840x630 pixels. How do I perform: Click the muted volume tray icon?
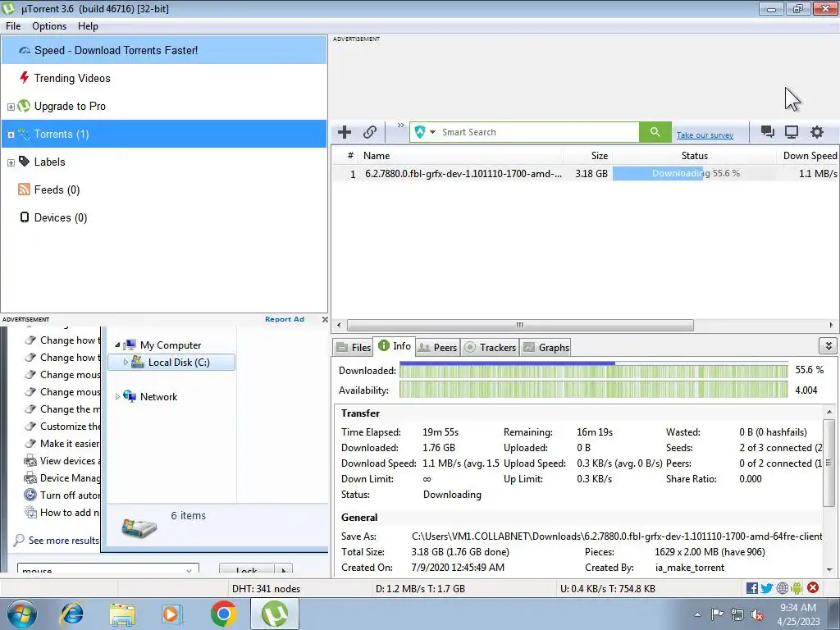(757, 615)
